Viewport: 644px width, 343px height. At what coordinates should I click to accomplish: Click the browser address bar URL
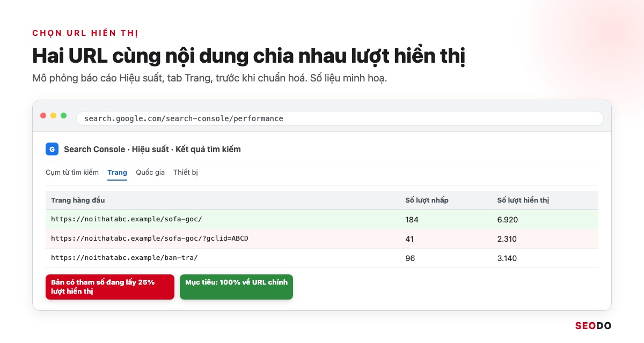(340, 118)
